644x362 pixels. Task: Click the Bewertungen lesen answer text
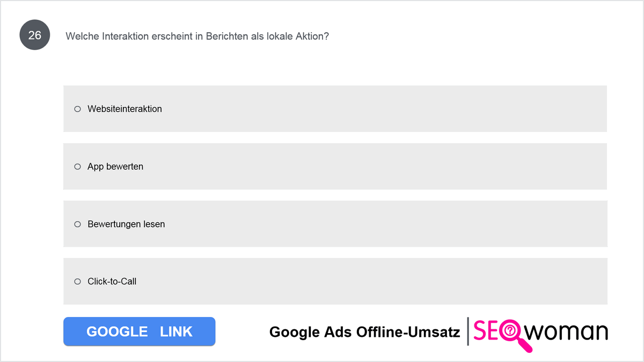pos(126,224)
